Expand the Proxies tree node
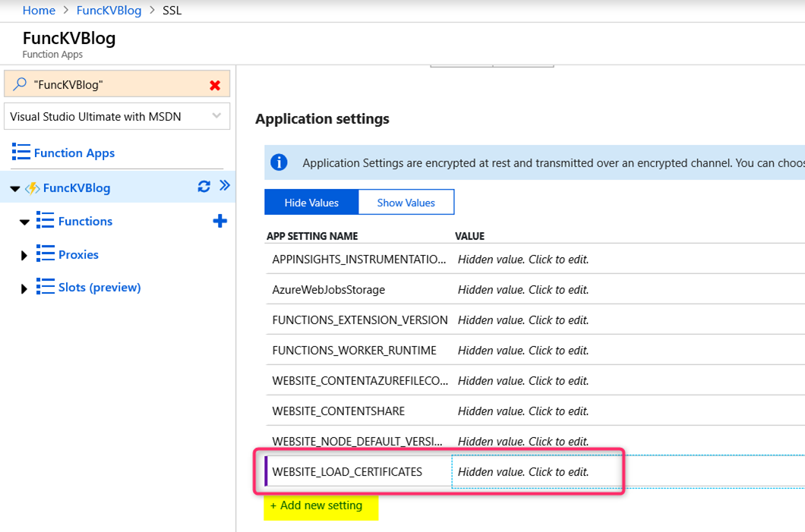Image resolution: width=805 pixels, height=532 pixels. click(24, 255)
